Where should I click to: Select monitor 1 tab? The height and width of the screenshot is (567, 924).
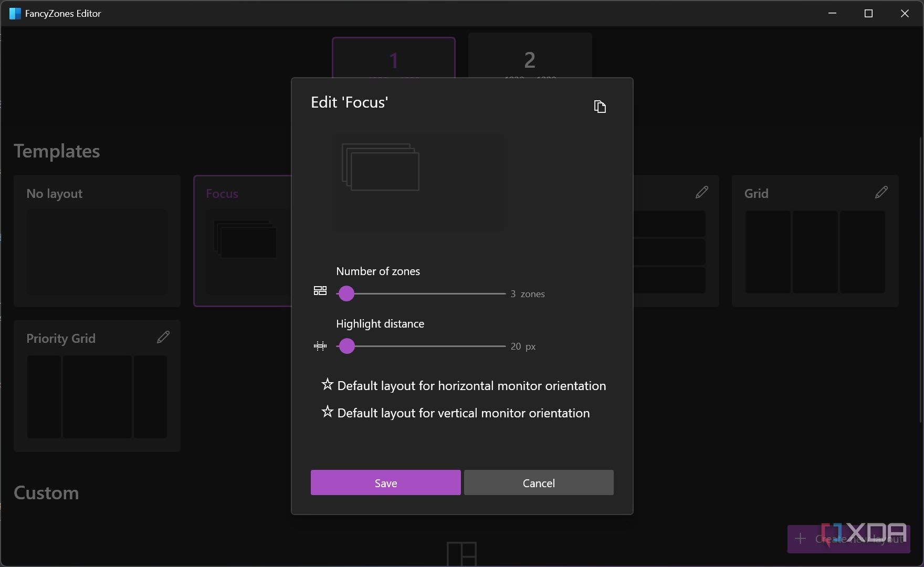pos(394,58)
